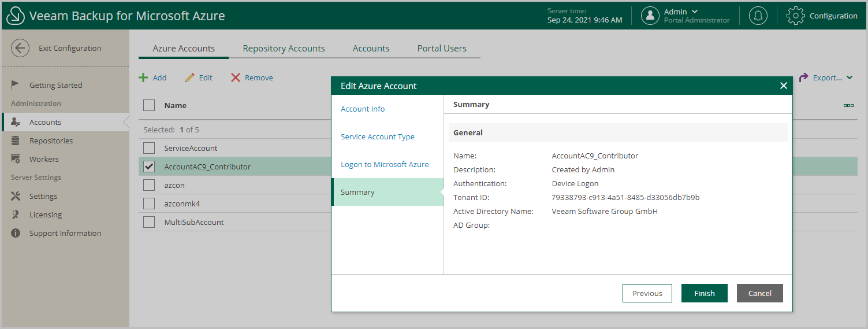Check the MultiSubAccount row checkbox
The height and width of the screenshot is (329, 868).
pos(149,222)
